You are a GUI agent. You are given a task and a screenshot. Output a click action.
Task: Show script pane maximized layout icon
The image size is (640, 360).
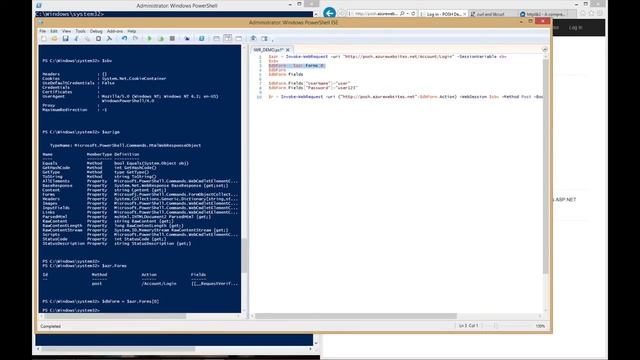[239, 38]
